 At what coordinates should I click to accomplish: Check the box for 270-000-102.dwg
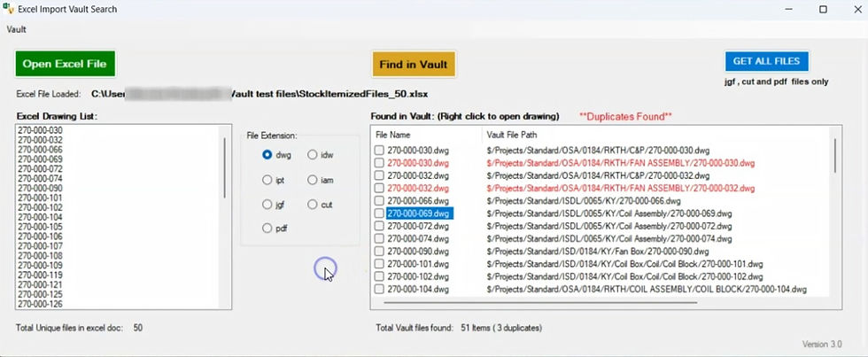tap(379, 276)
